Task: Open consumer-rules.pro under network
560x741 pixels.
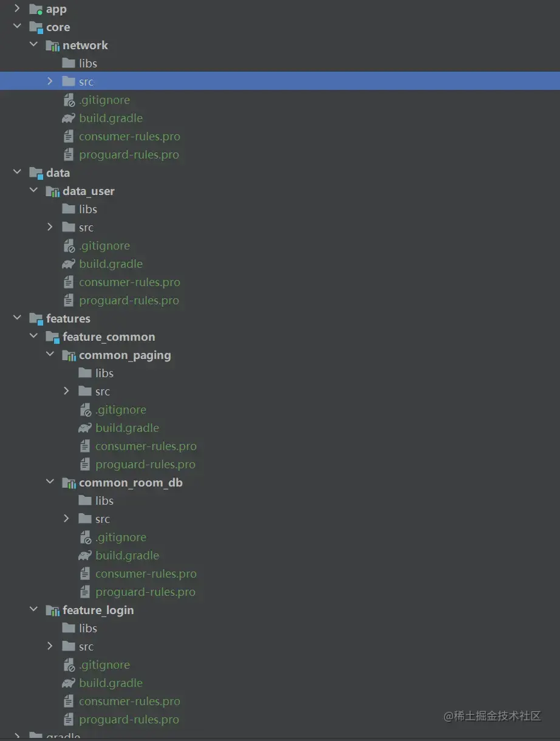Action: pyautogui.click(x=129, y=137)
